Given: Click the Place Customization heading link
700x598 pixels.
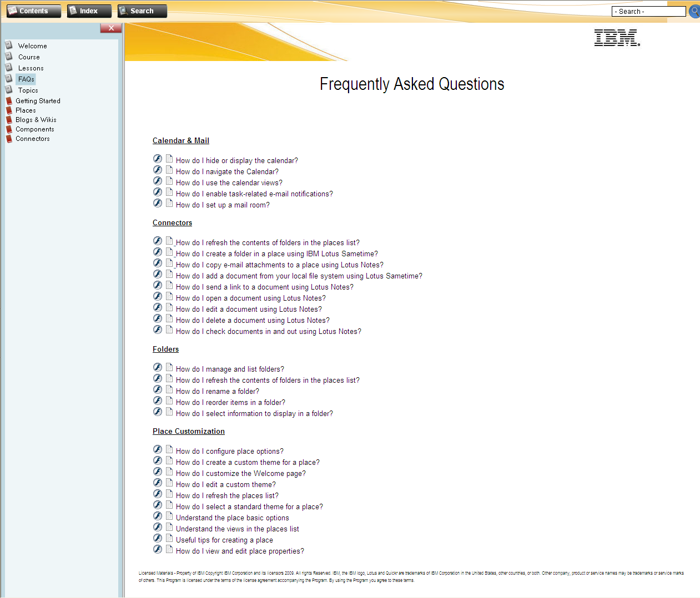Looking at the screenshot, I should (x=189, y=432).
